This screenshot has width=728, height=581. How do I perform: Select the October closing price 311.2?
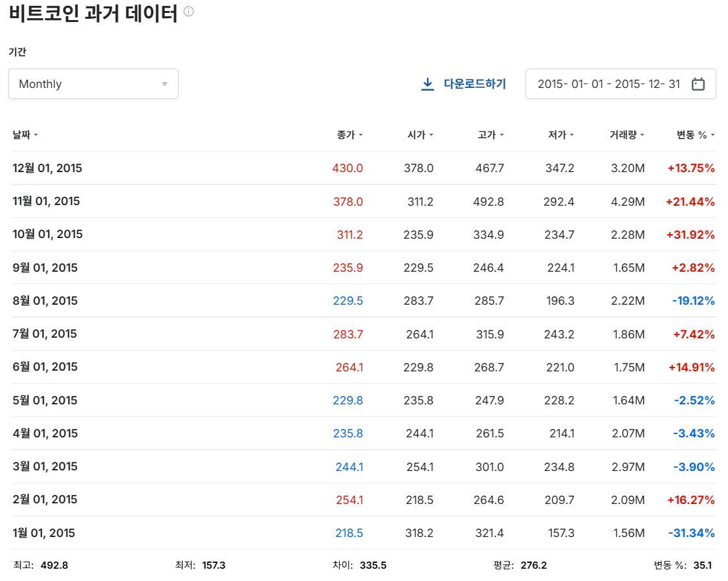pyautogui.click(x=349, y=234)
